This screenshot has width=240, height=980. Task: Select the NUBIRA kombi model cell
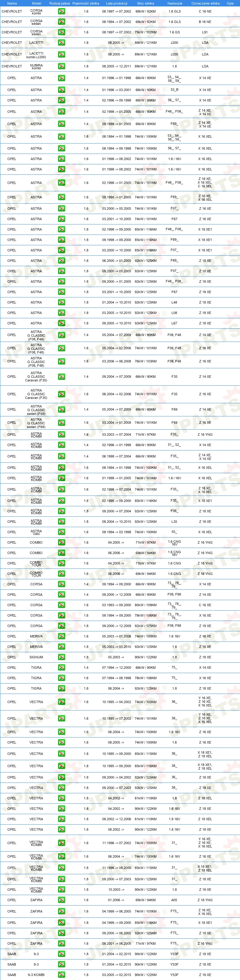pyautogui.click(x=36, y=67)
